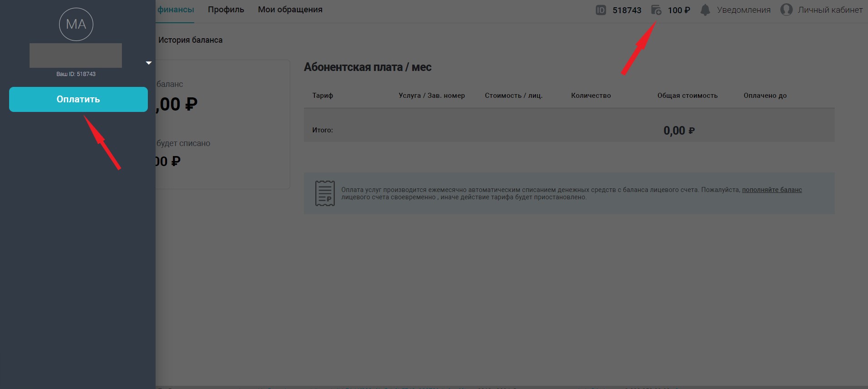Click the receipt icon in info notice
868x389 pixels.
tap(325, 193)
